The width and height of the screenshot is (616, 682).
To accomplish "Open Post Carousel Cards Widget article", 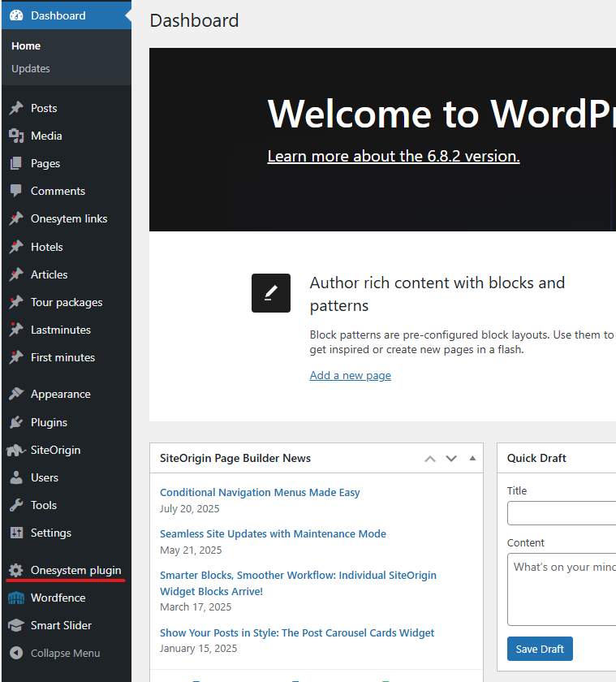I will coord(297,632).
